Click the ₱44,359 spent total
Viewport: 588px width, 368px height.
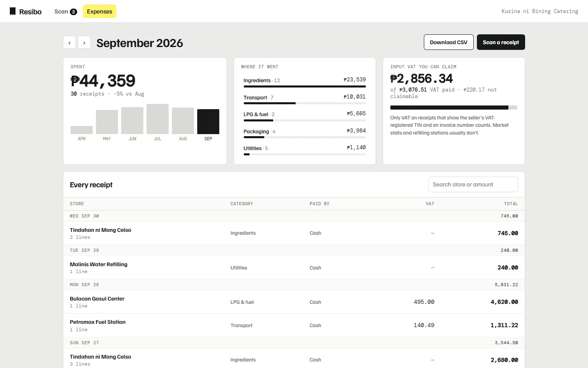(x=103, y=81)
